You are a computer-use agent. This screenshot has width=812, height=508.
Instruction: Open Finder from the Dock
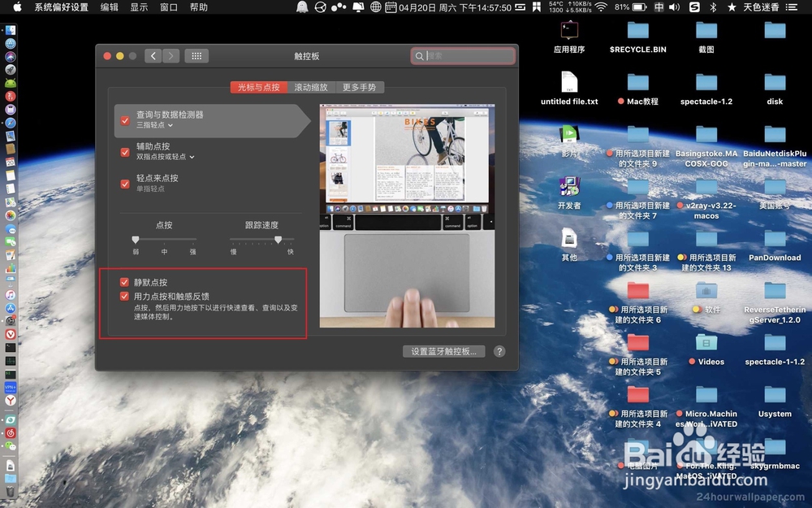tap(10, 29)
